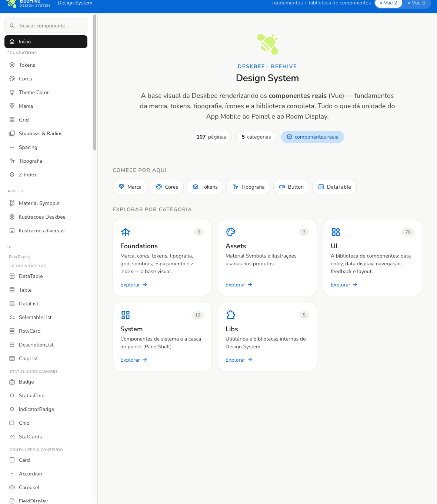Click the Tokens cube icon in sidebar

tap(12, 65)
